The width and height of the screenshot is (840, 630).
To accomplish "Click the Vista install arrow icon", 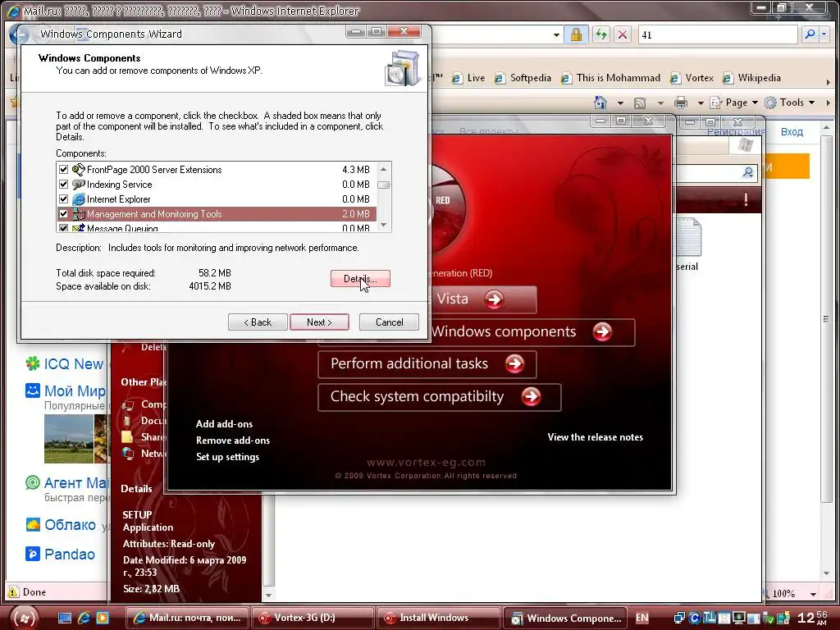I will tap(493, 299).
